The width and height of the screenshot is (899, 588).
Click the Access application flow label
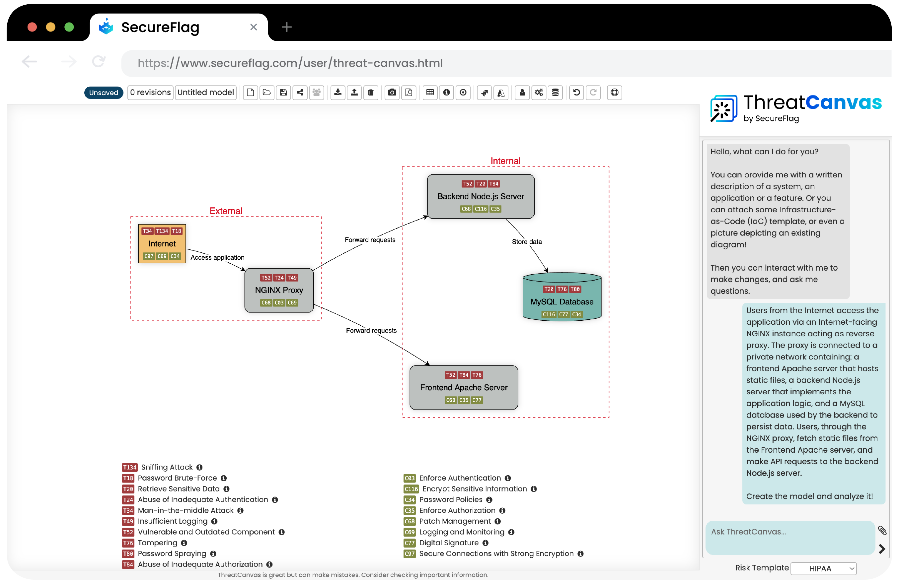coord(217,258)
